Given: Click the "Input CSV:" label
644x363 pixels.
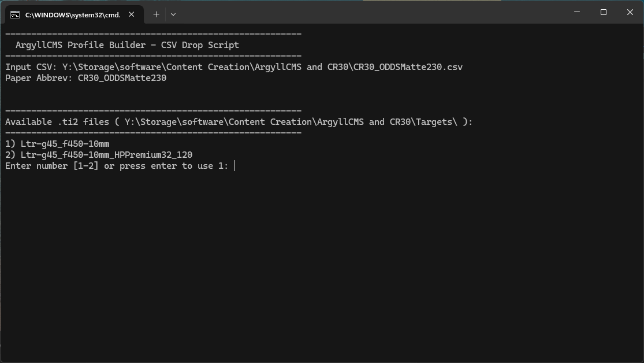Looking at the screenshot, I should [x=31, y=67].
